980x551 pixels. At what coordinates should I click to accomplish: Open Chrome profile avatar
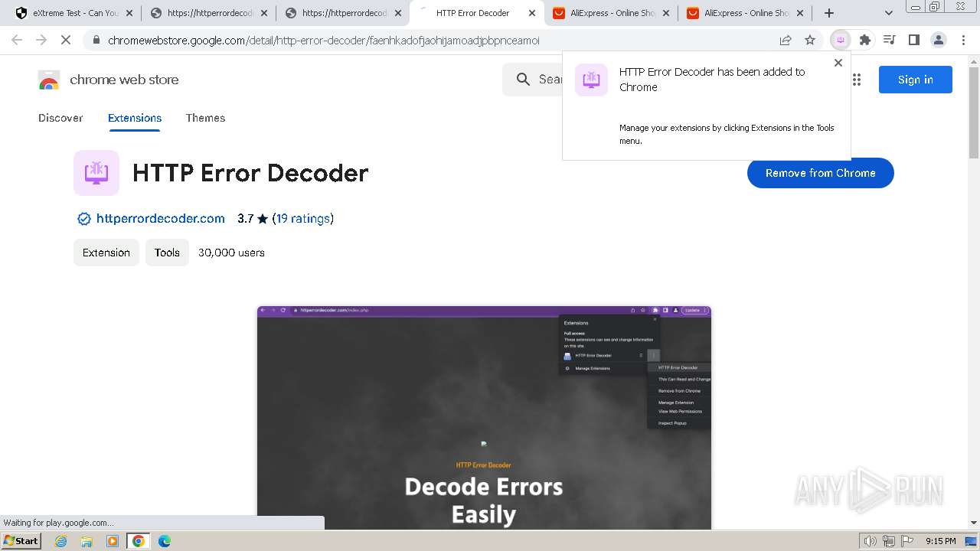coord(939,40)
